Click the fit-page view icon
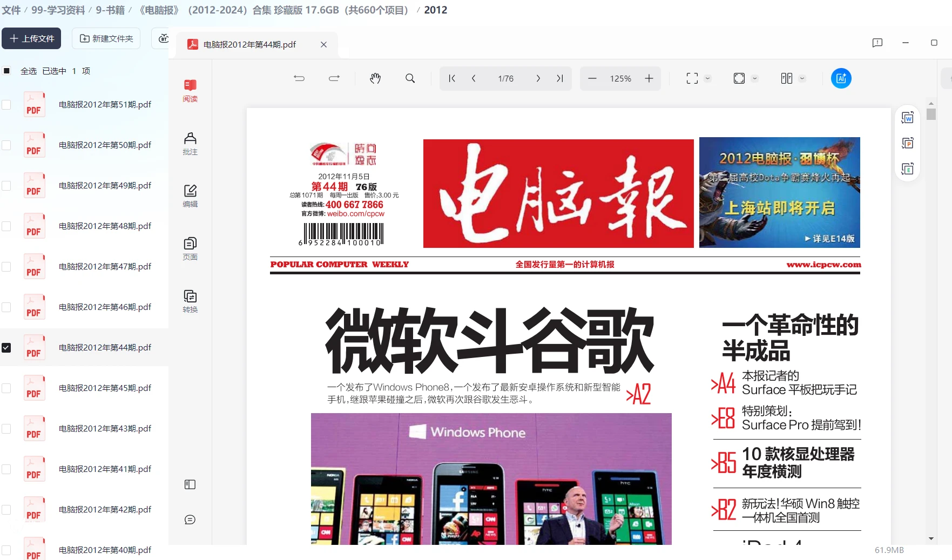This screenshot has width=952, height=560. (739, 78)
